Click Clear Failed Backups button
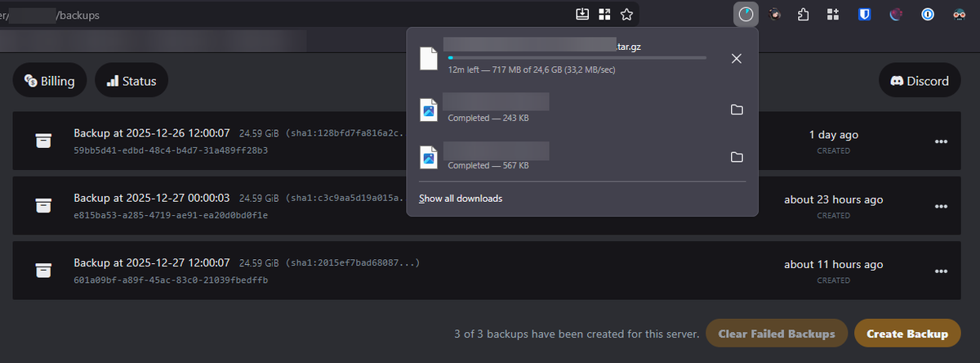980x363 pixels. coord(776,334)
